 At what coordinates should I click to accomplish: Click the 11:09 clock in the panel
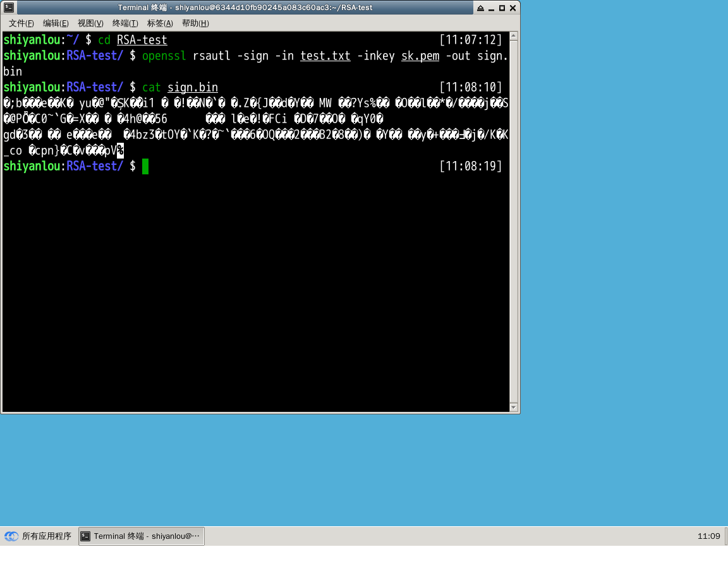708,536
